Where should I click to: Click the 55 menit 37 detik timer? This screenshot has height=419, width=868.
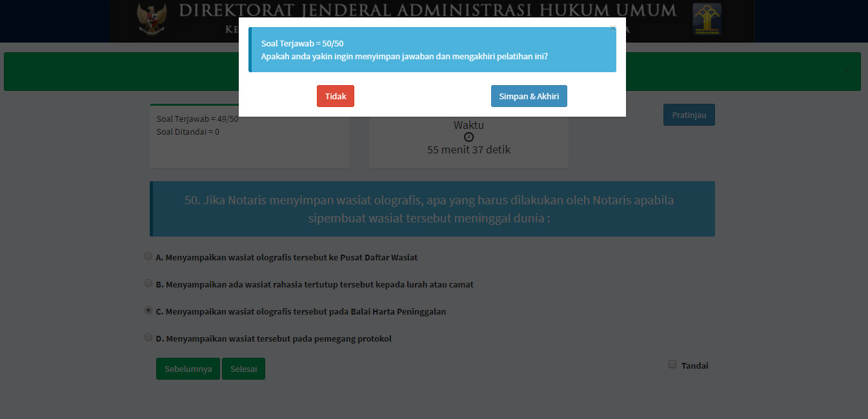pos(469,150)
